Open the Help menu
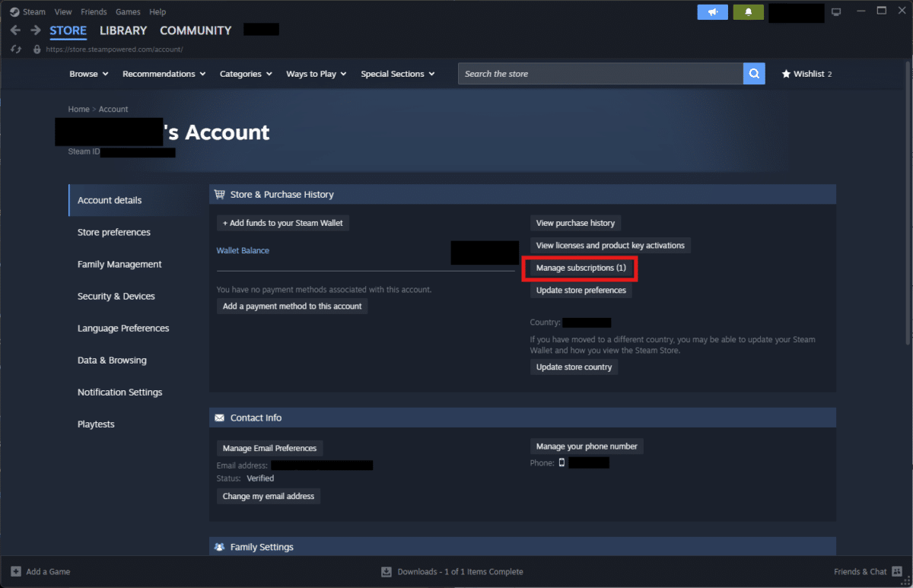The image size is (913, 588). pos(157,12)
